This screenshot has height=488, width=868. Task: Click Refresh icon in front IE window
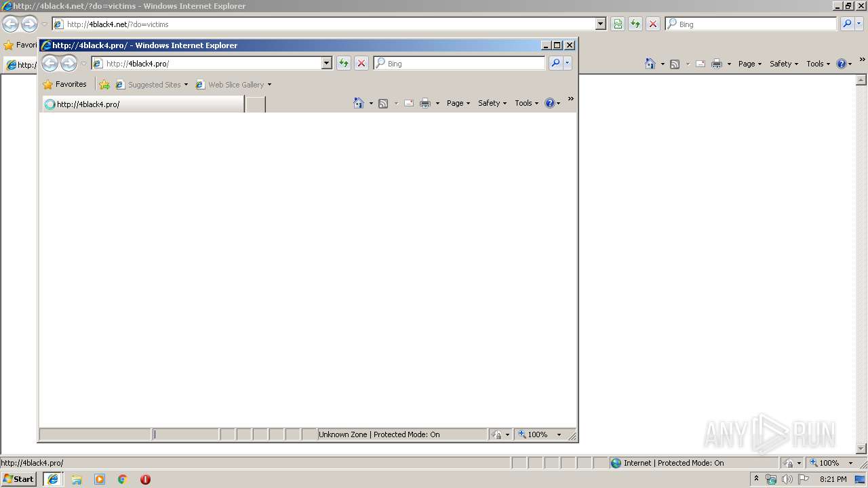[344, 63]
